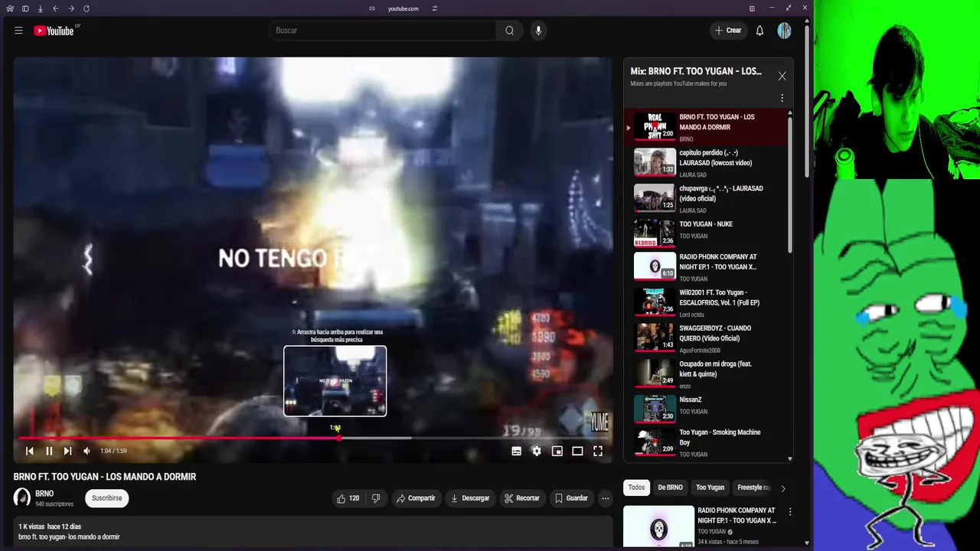Play Too Yugan - Smoking Machine Boy

tap(706, 442)
